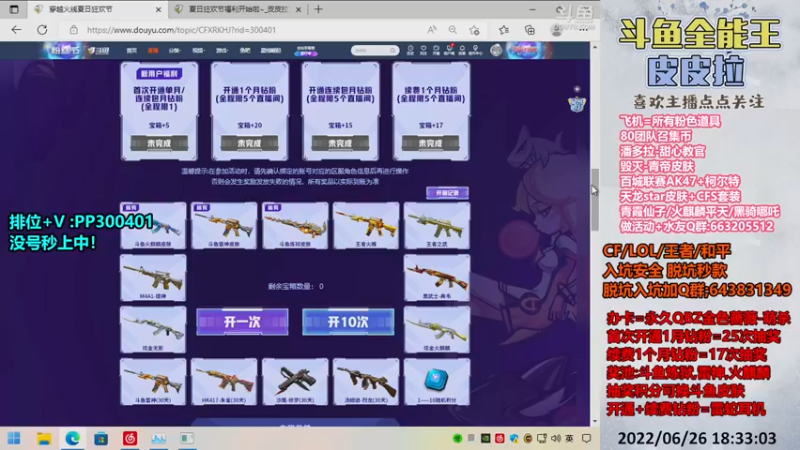Add this page to favorites star

click(x=474, y=30)
